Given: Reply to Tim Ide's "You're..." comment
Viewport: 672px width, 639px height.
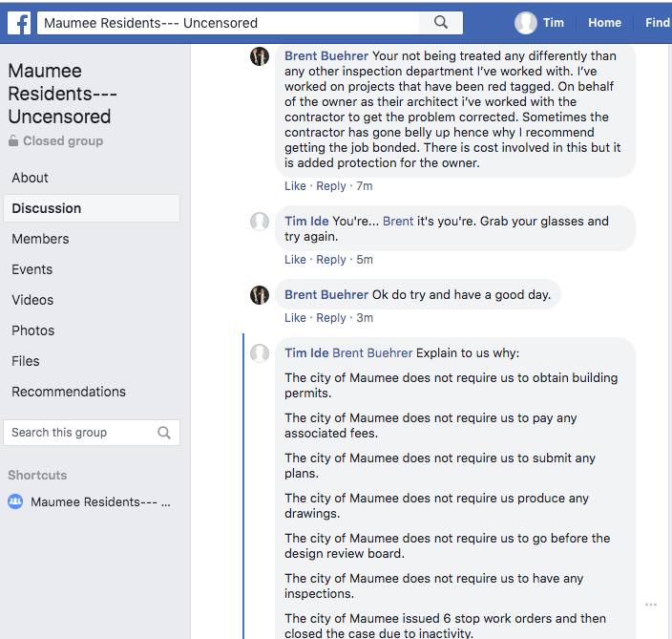Looking at the screenshot, I should coord(331,260).
